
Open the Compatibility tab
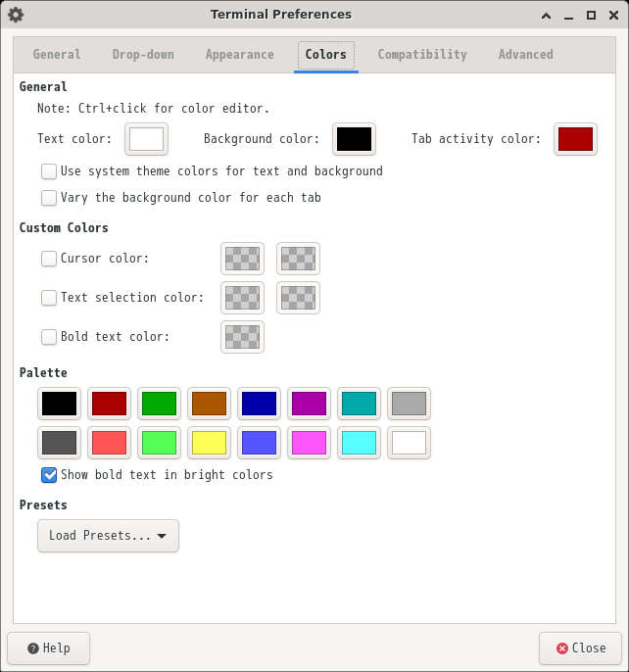[422, 55]
